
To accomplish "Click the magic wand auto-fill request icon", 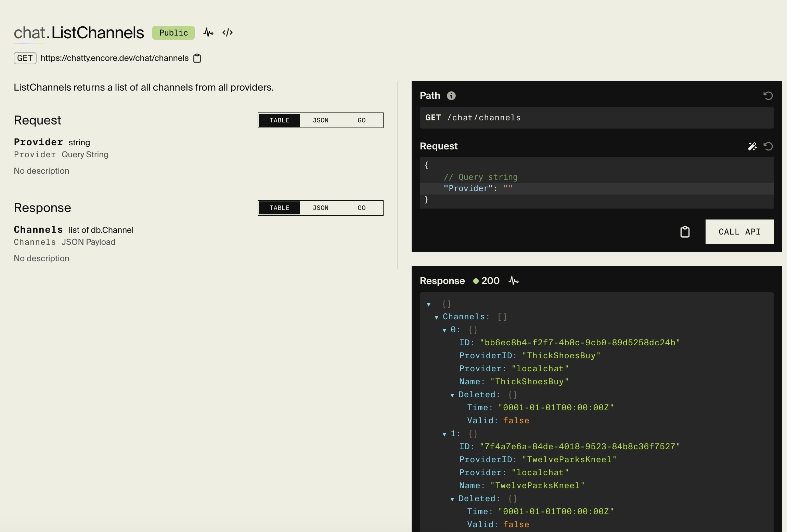I will tap(752, 146).
